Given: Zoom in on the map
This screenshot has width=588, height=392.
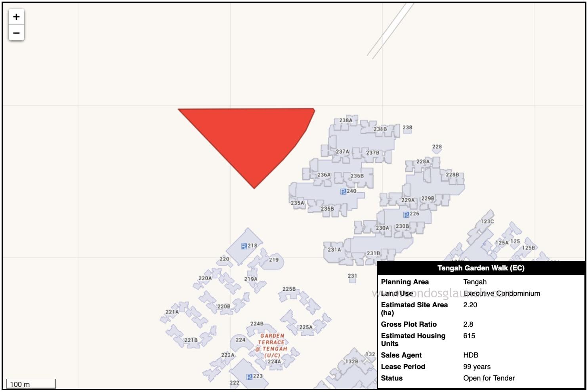Looking at the screenshot, I should 16,17.
